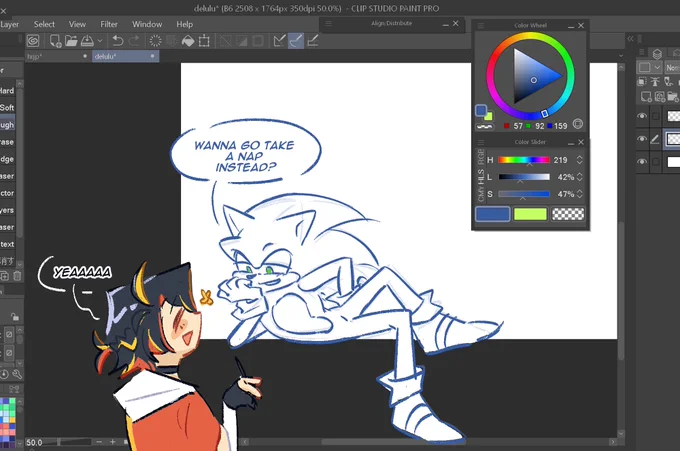Click the Deselect icon in command bar
Viewport: 680px width, 451px height.
tap(225, 41)
